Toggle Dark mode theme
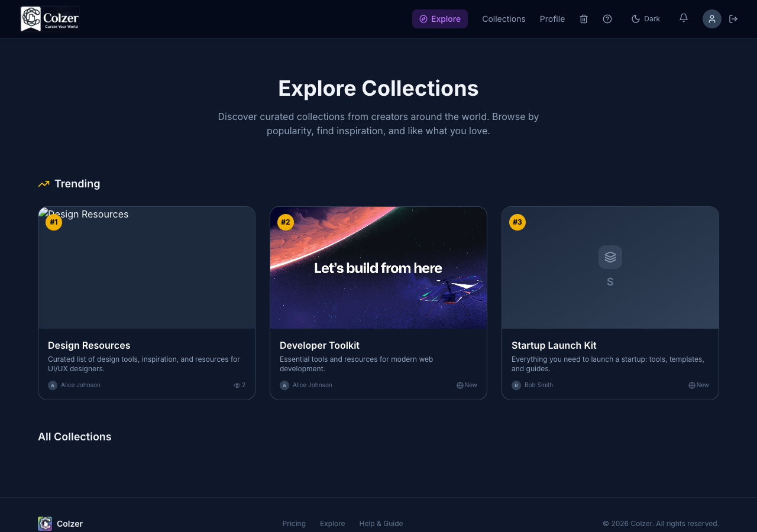This screenshot has width=757, height=532. coord(645,18)
